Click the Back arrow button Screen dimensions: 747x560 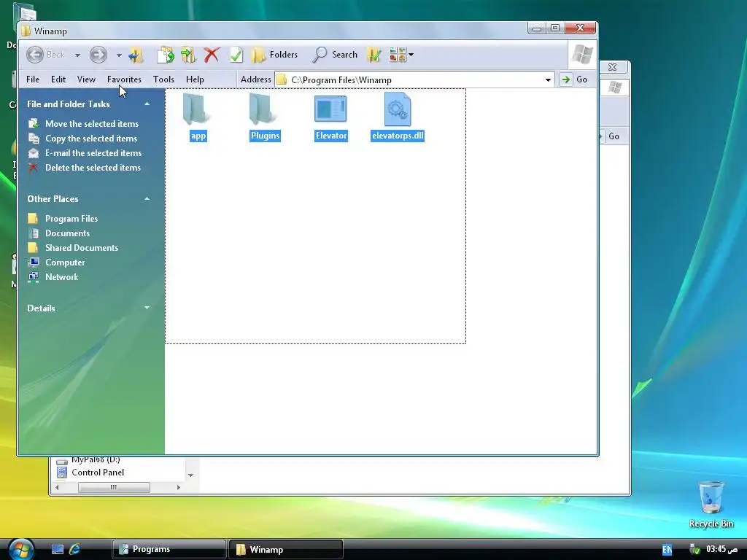pos(35,55)
